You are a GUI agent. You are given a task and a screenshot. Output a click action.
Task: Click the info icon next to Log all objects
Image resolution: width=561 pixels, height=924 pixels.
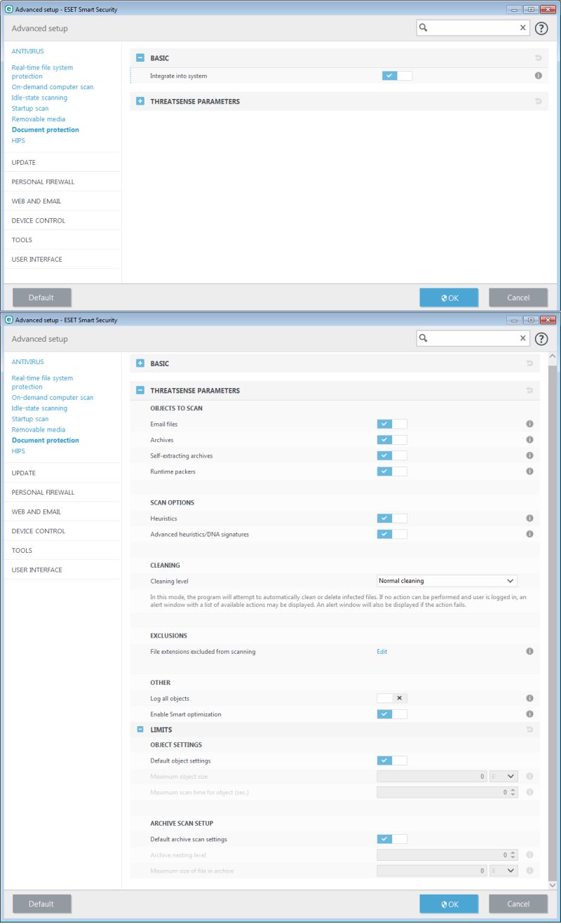click(530, 697)
